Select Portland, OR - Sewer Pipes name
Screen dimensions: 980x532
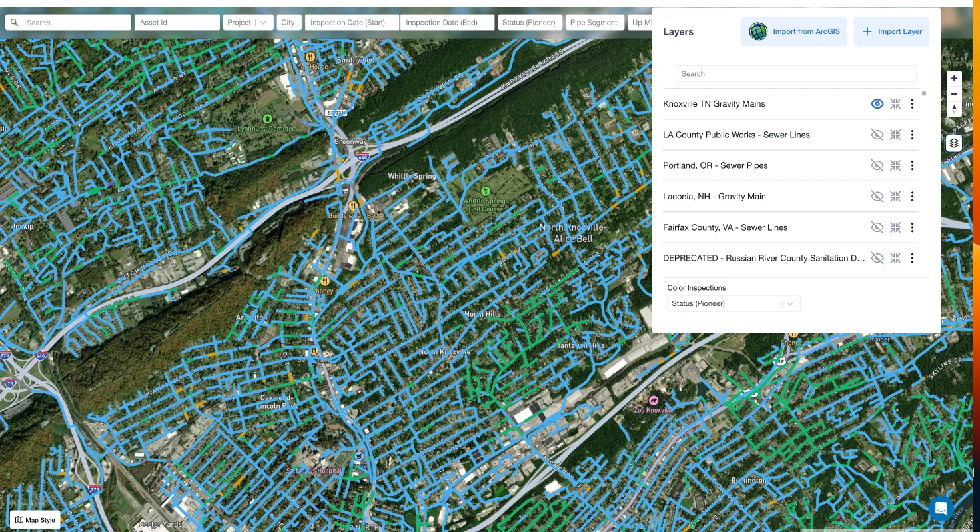point(716,165)
